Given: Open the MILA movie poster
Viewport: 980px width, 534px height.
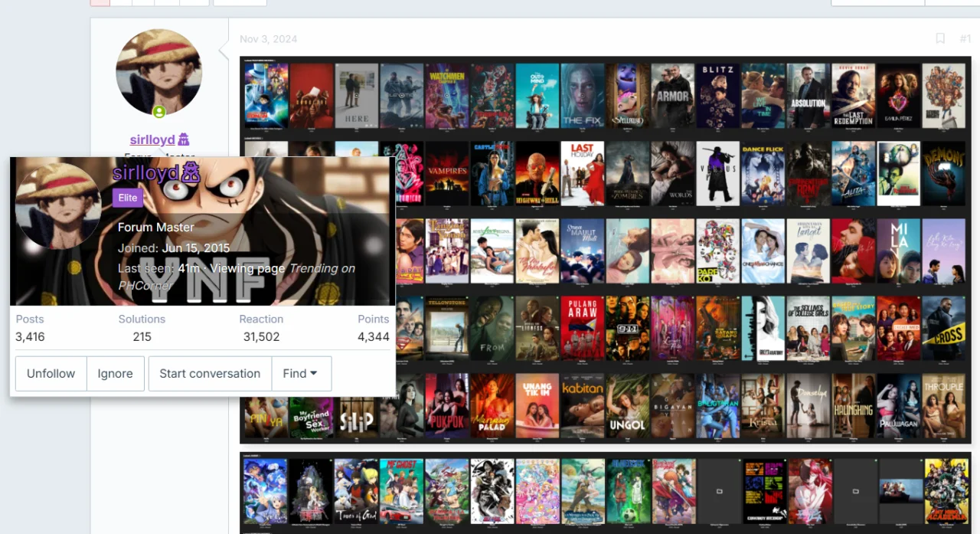Looking at the screenshot, I should tap(899, 251).
